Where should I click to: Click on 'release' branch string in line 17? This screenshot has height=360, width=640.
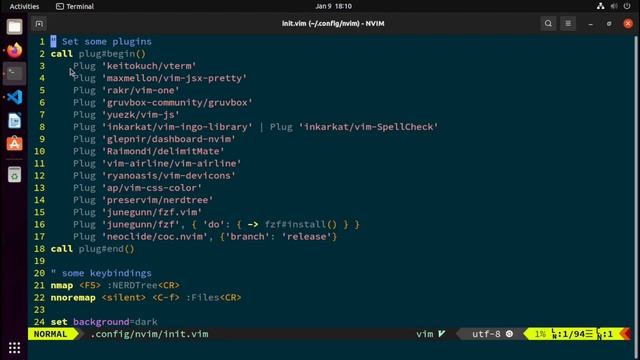(307, 237)
